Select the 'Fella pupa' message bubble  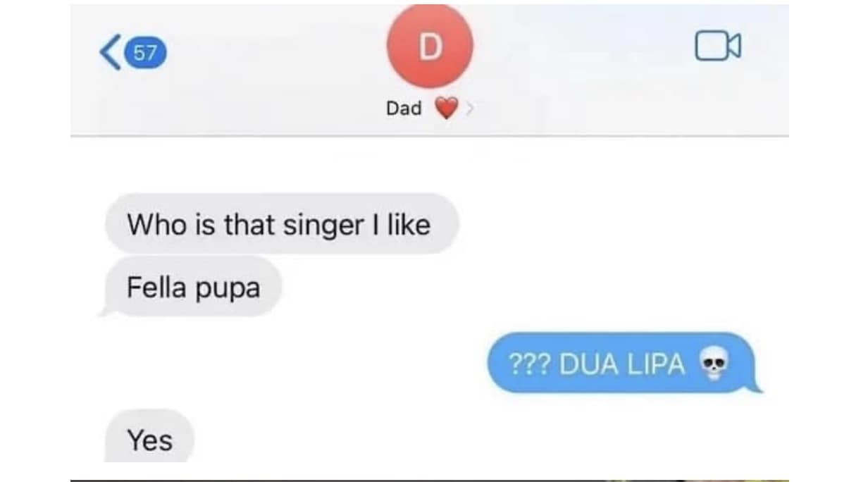click(x=194, y=287)
